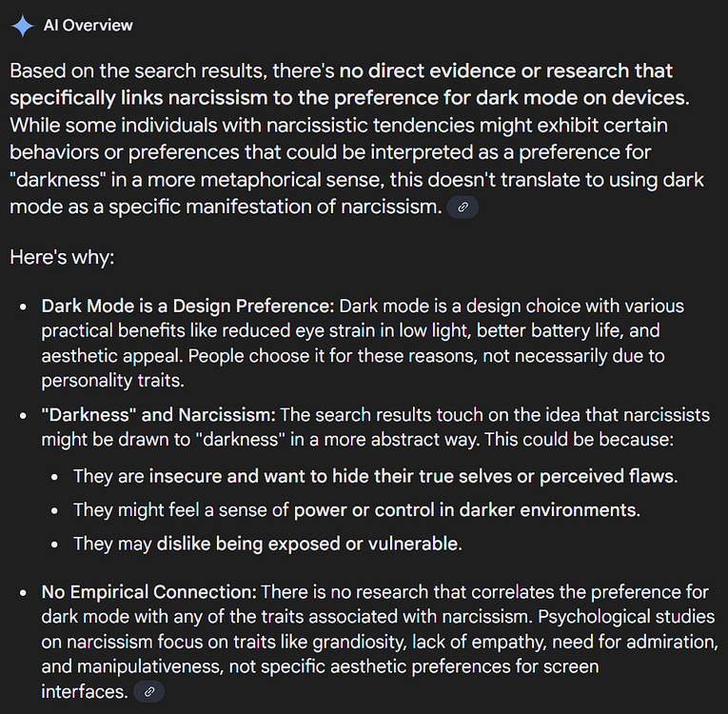Click bold text "dislike being exposed or vulnerable"
Viewport: 728px width, 714px height.
pyautogui.click(x=309, y=545)
